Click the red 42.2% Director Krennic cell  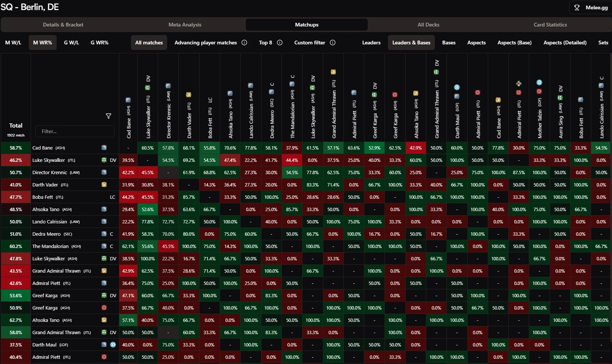[128, 173]
